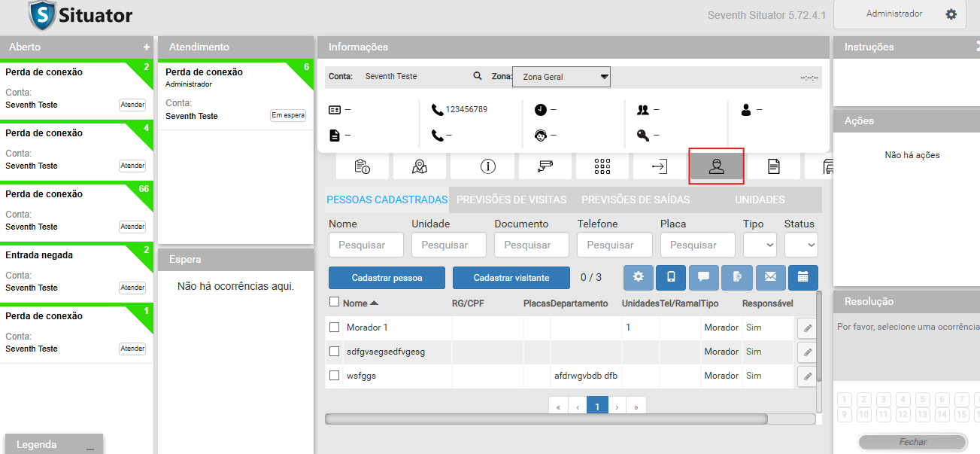Click the horizontal scrollbar below the table
This screenshot has width=980, height=454.
[546, 419]
